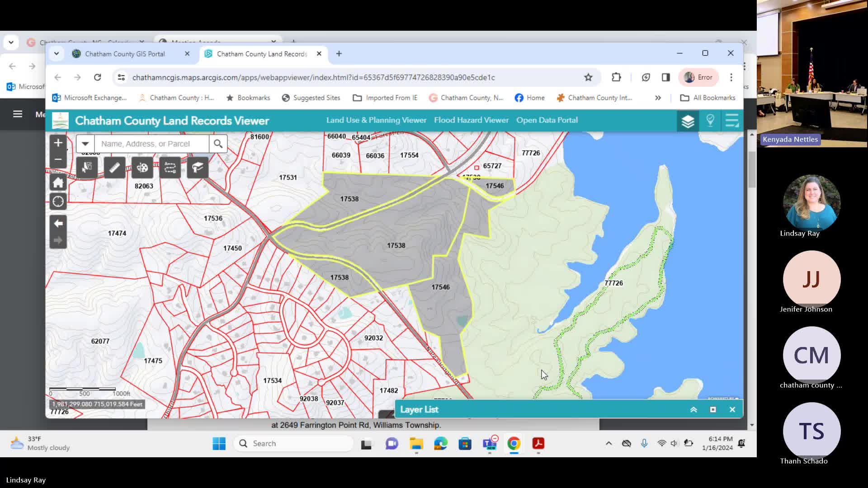Click the map pin widget in header
Image resolution: width=868 pixels, height=488 pixels.
(710, 120)
